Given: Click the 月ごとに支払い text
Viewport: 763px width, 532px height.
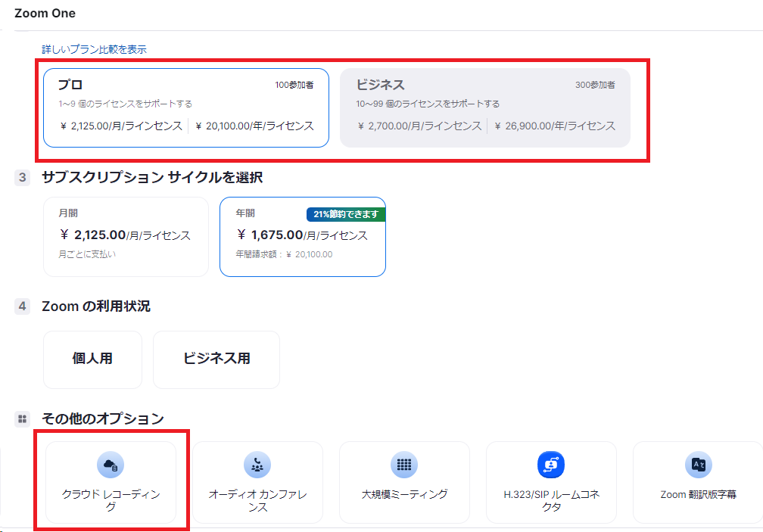Looking at the screenshot, I should (x=87, y=254).
